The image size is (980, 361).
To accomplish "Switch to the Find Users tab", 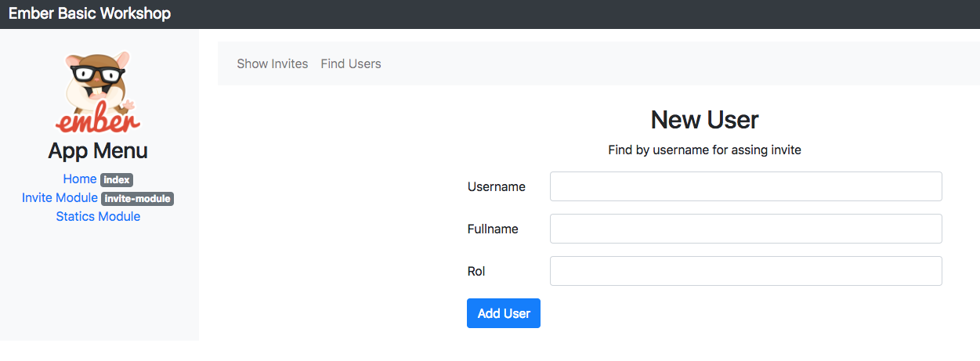I will (x=351, y=63).
